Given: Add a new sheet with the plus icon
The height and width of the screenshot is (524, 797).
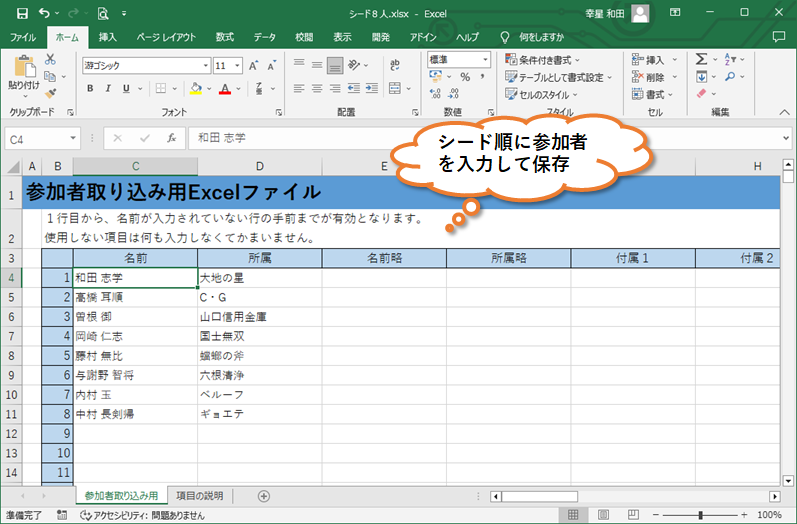Looking at the screenshot, I should coord(264,496).
